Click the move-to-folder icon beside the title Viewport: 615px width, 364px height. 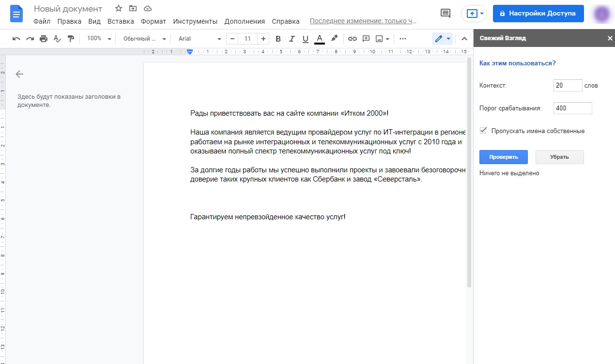[133, 9]
